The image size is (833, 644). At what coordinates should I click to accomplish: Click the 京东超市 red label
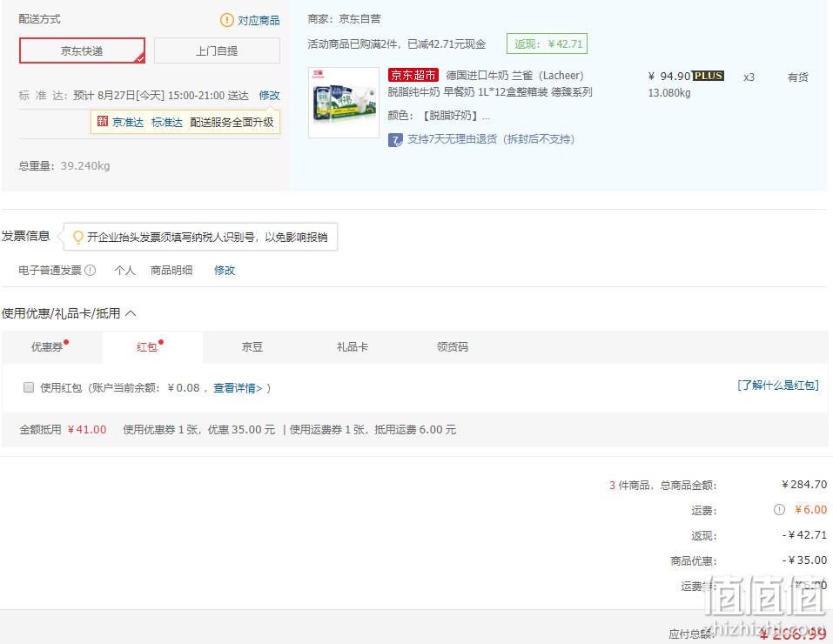click(x=413, y=76)
